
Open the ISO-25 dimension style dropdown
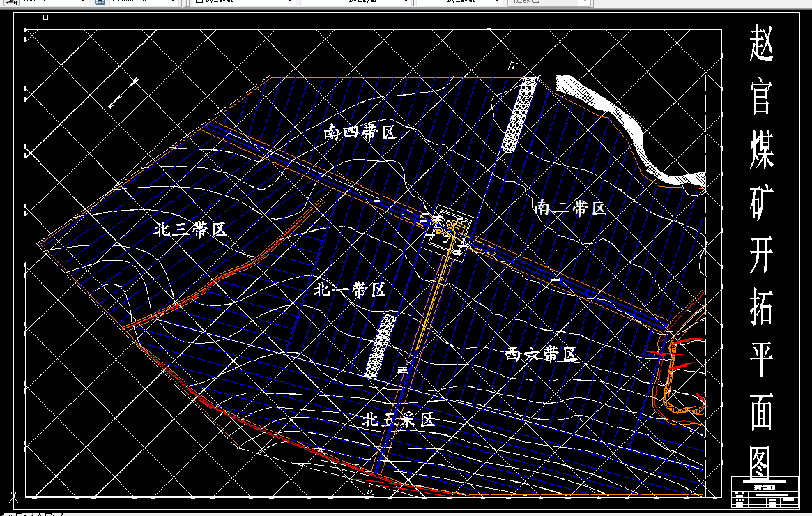(x=45, y=3)
